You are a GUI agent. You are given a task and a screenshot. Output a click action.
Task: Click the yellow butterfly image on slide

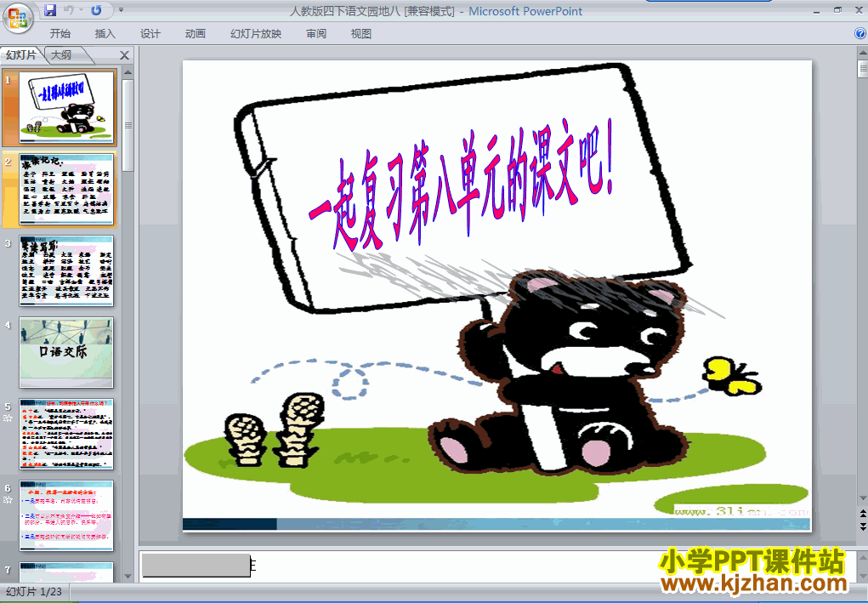[731, 376]
